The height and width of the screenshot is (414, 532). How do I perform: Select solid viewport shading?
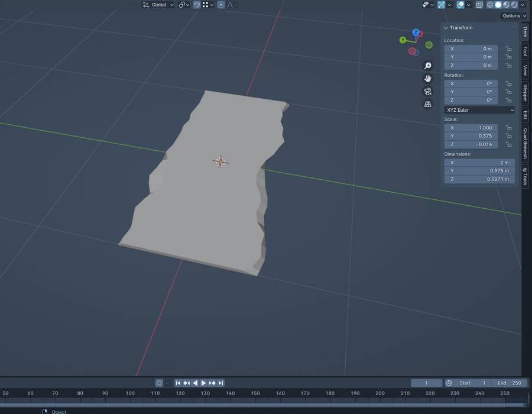pyautogui.click(x=498, y=5)
